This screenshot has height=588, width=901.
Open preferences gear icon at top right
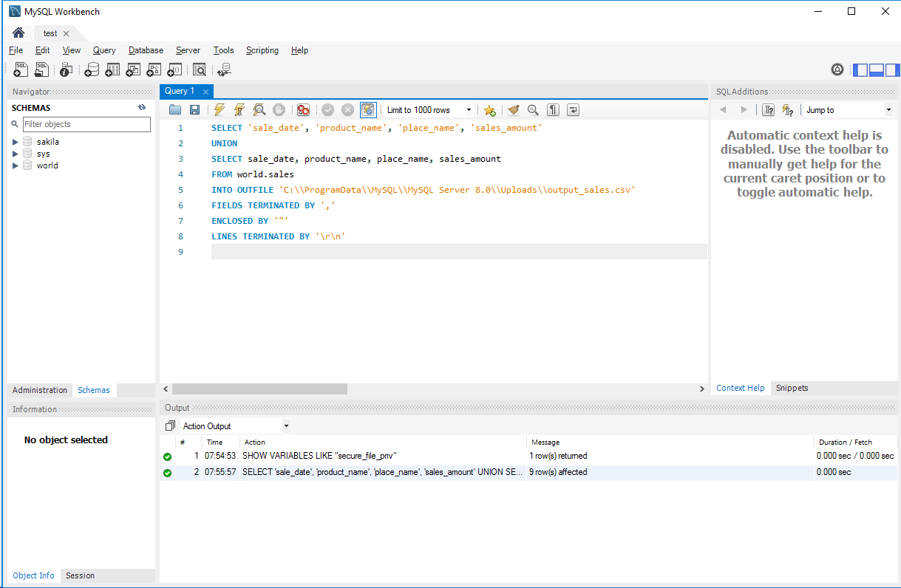click(837, 69)
